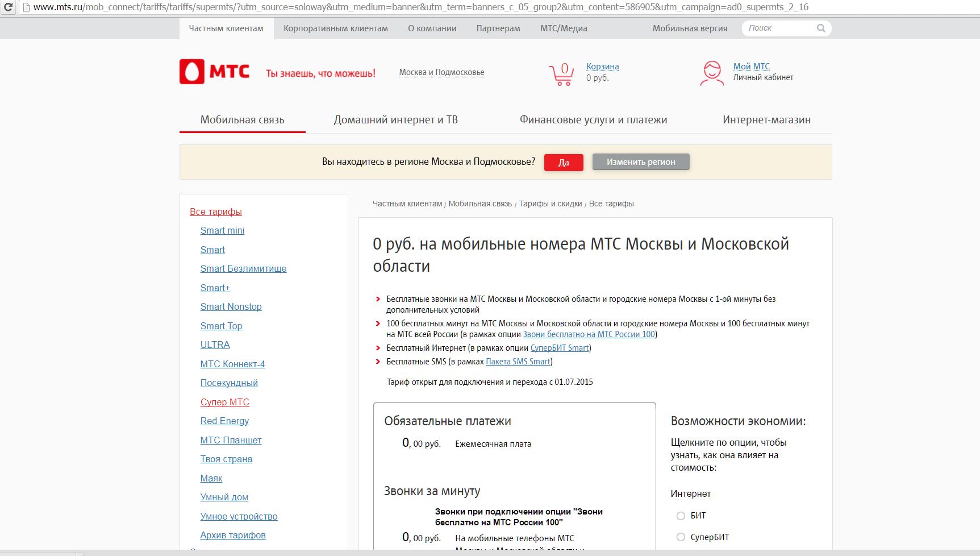The height and width of the screenshot is (556, 980).
Task: Open the Умное устройство tariff link
Action: point(239,516)
